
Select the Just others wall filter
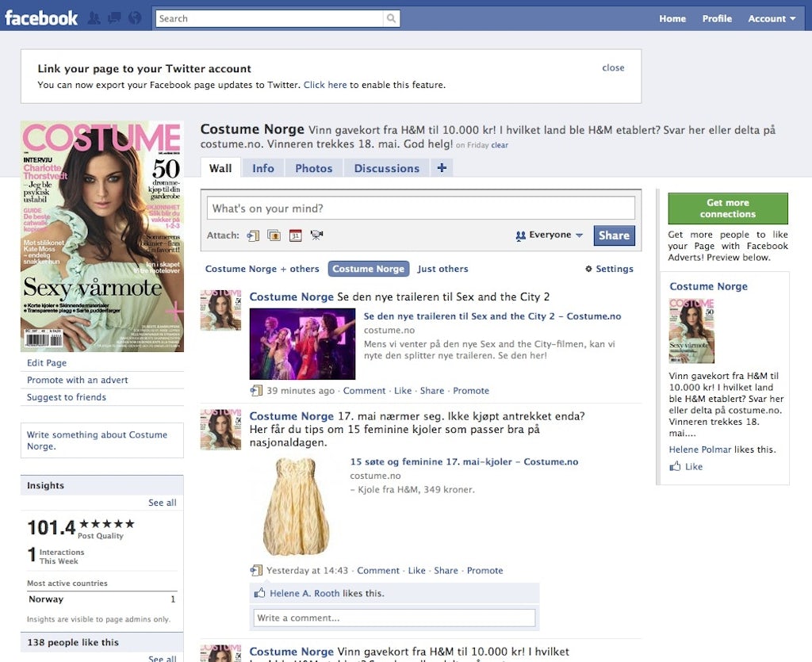pyautogui.click(x=442, y=269)
